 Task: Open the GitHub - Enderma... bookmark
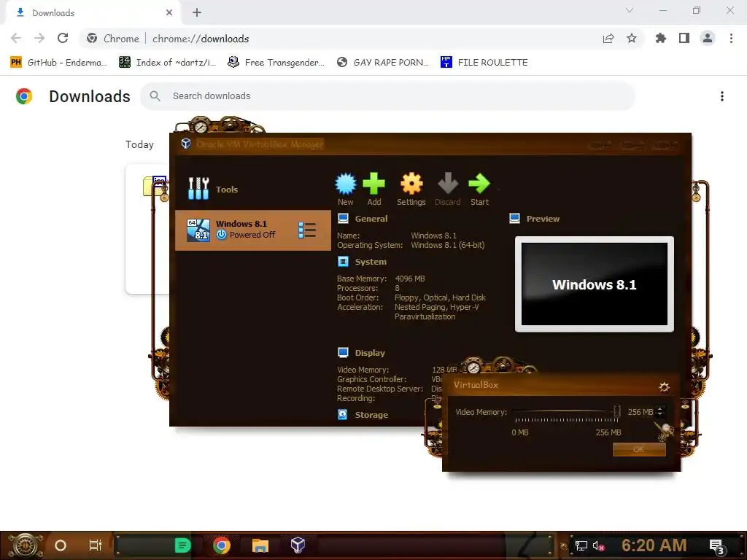pyautogui.click(x=59, y=63)
